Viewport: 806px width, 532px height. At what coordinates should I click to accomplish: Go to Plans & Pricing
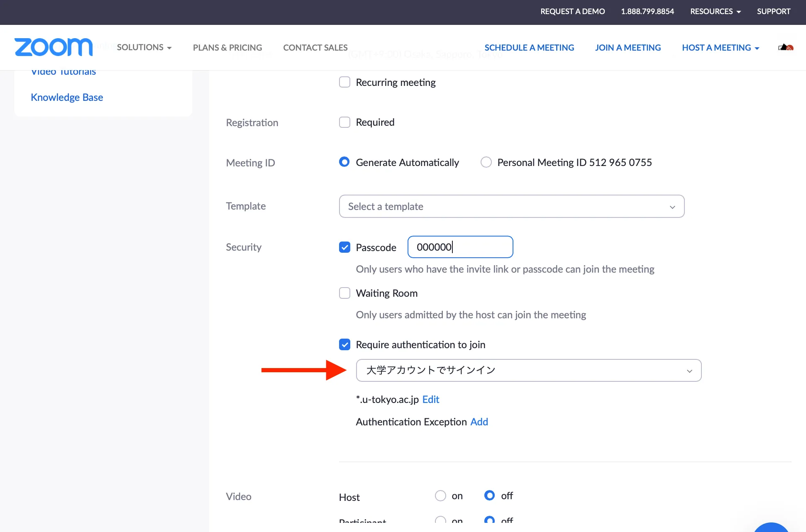227,48
